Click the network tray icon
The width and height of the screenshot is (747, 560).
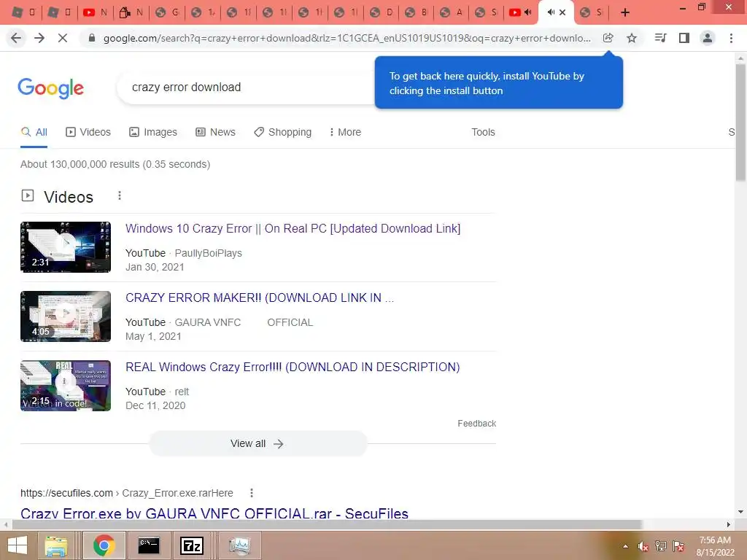click(x=661, y=546)
